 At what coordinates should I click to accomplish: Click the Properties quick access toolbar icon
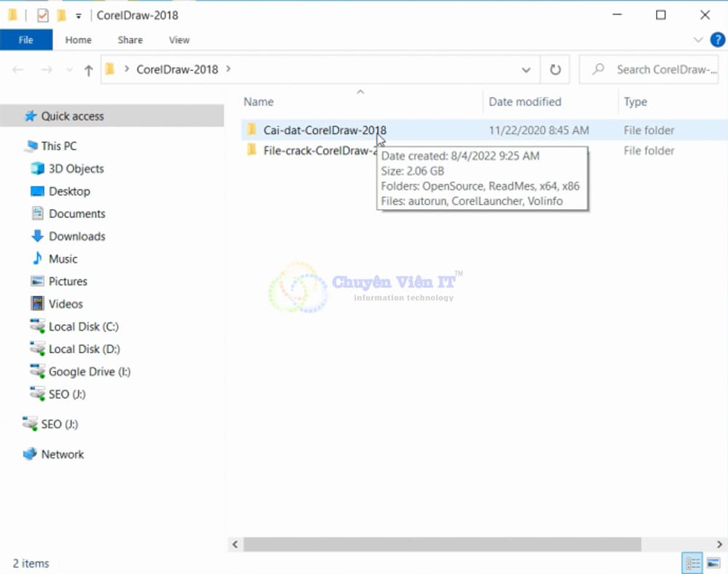click(42, 15)
